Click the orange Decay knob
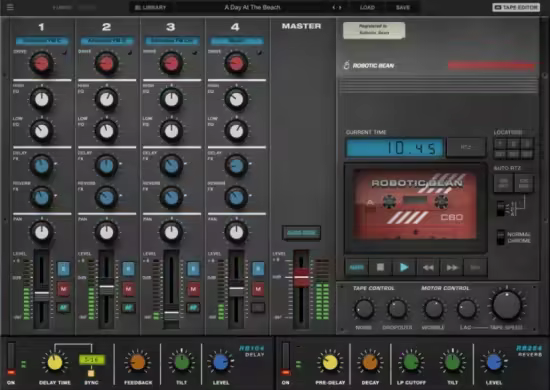Screen dimensions: 550x390 click(370, 362)
